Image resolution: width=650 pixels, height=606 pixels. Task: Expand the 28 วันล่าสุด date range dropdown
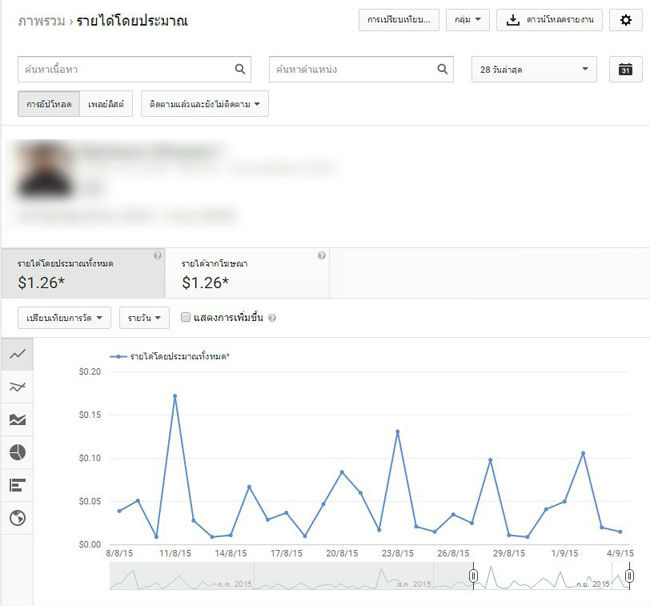click(533, 69)
